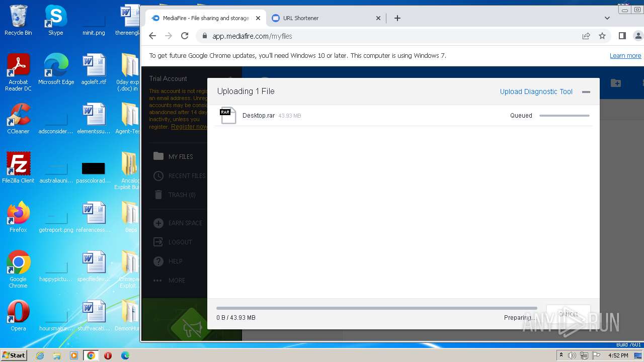Click Internet Explorer taskbar icon
This screenshot has width=644, height=362.
(40, 355)
